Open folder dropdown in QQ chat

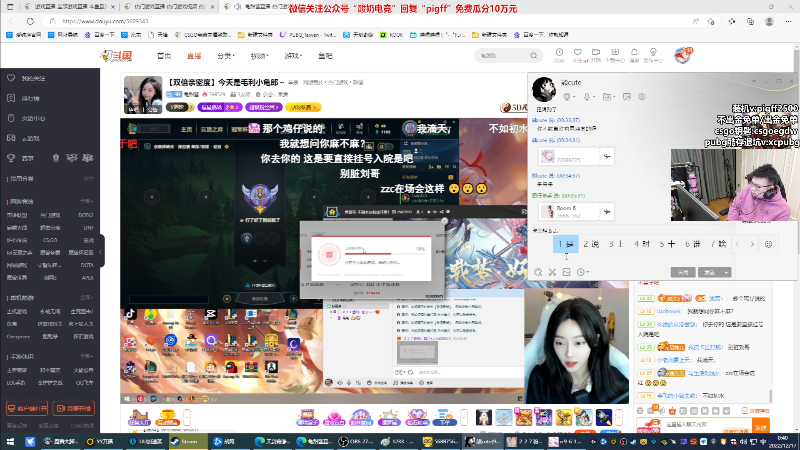(607, 96)
